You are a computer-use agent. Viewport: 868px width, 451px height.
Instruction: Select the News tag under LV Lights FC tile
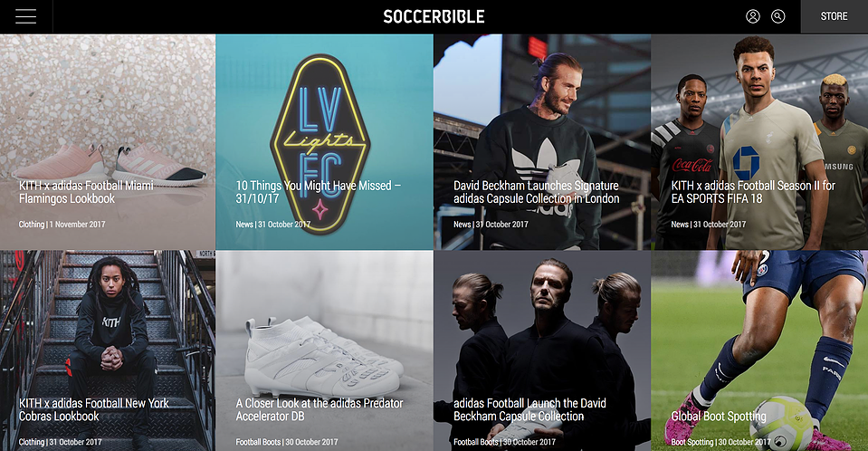tap(244, 225)
